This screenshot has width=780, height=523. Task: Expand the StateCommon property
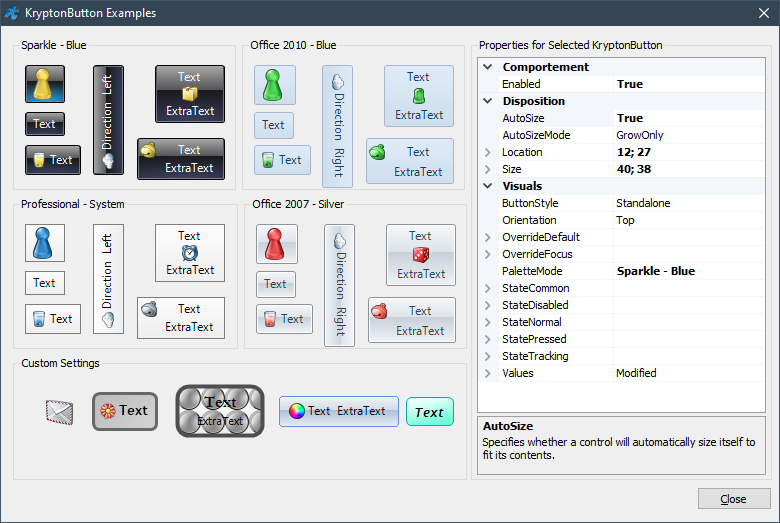click(488, 288)
